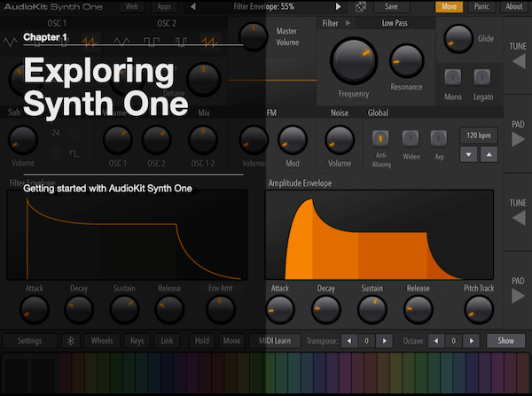The height and width of the screenshot is (396, 532).
Task: Increase tempo with up arrow button
Action: point(489,155)
